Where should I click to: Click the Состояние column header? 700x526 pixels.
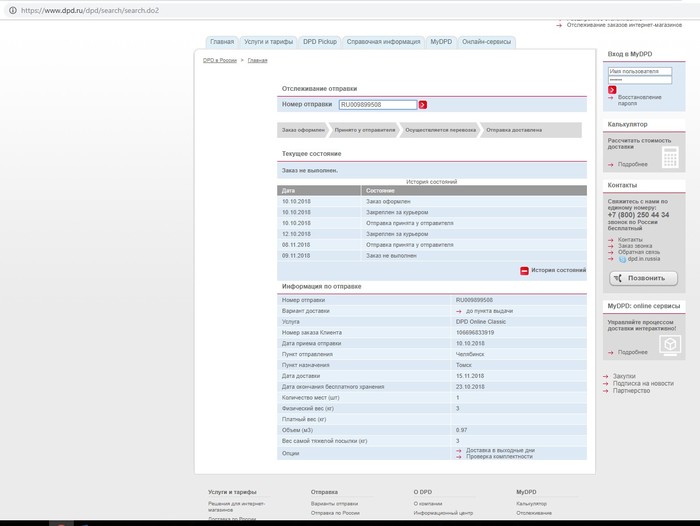[x=474, y=191]
